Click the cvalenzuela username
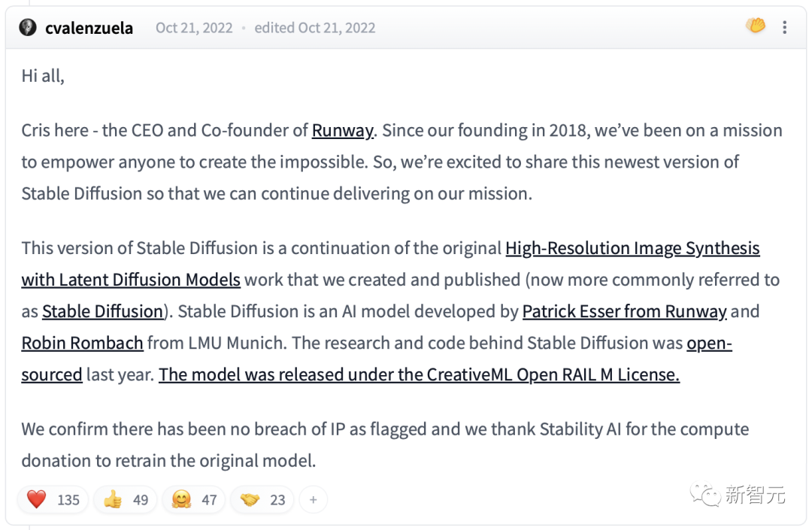 point(89,29)
